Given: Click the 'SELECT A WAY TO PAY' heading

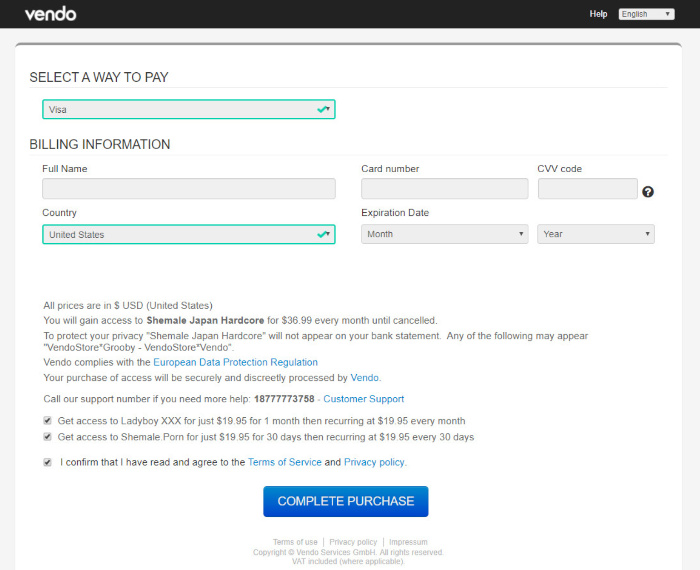Looking at the screenshot, I should tap(99, 77).
